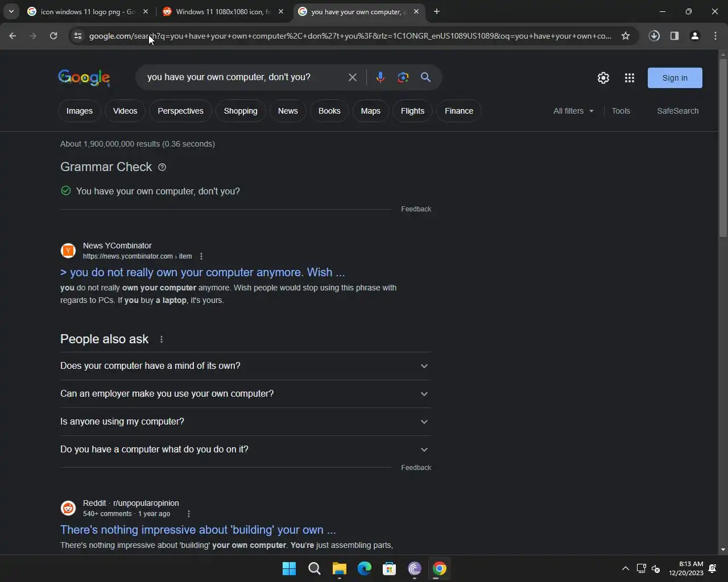Viewport: 728px width, 582px height.
Task: Send Feedback for People also ask
Action: point(416,468)
